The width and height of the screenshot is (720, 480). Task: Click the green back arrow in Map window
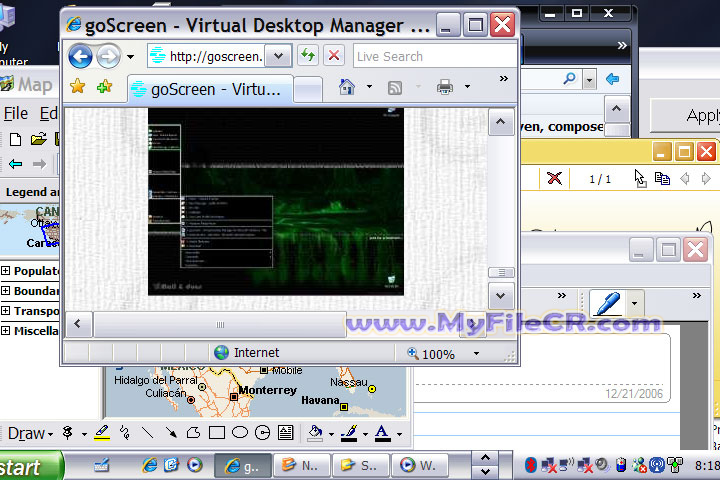coord(16,164)
